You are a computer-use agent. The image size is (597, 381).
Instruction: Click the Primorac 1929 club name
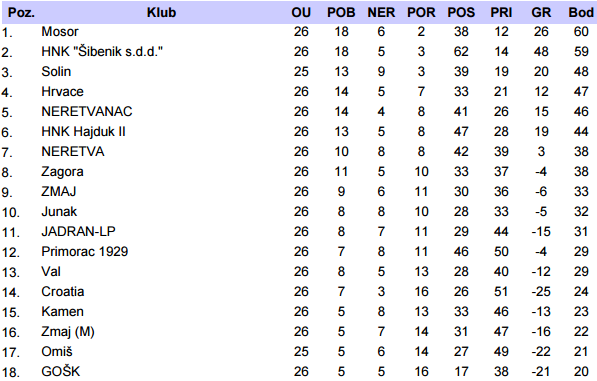coord(85,252)
